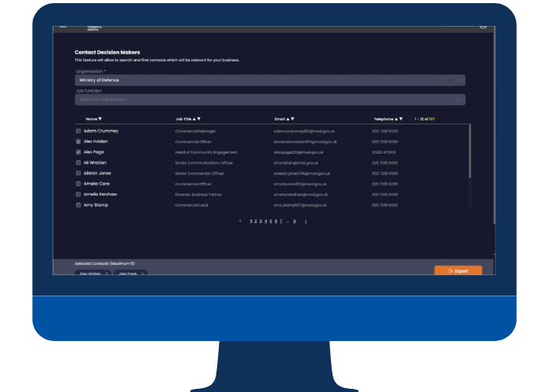Go to page 3 of results
This screenshot has height=392, width=549.
[x=260, y=221]
